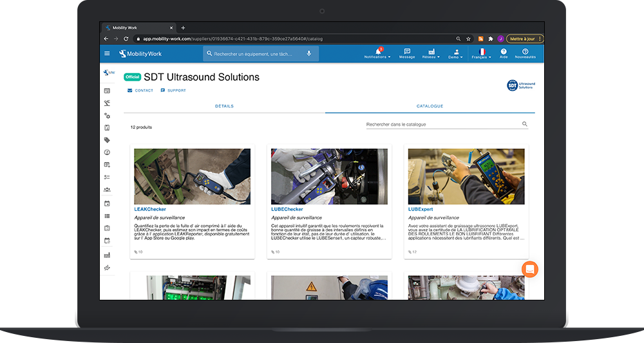Open the LEAKChecker product title link

point(150,210)
